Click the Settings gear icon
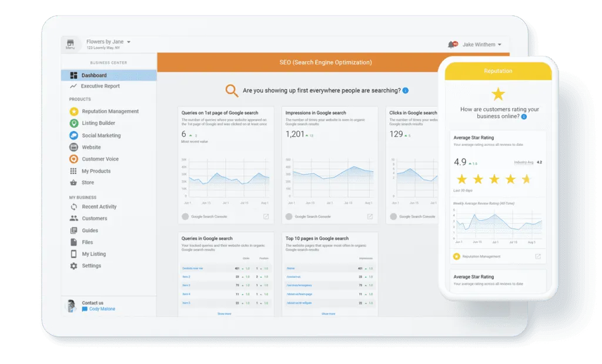Screen dimensions: 602x364 tap(73, 266)
